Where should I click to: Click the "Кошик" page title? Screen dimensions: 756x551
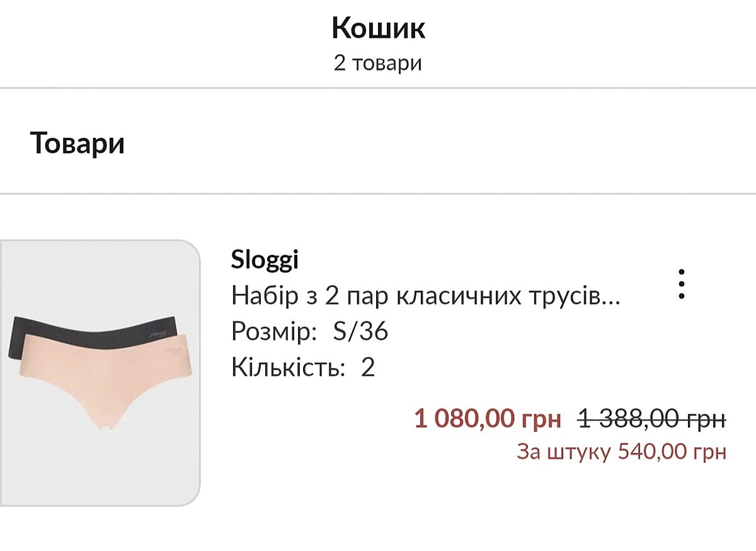click(378, 28)
